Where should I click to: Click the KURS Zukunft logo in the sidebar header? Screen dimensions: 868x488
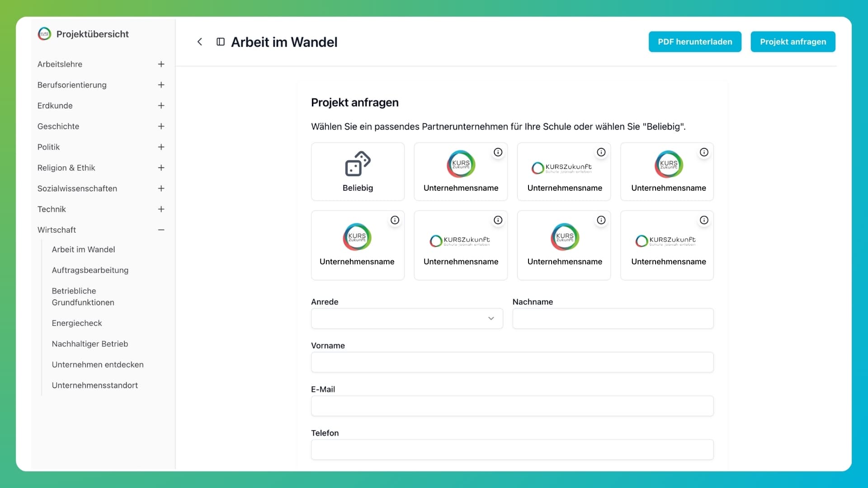click(x=45, y=33)
